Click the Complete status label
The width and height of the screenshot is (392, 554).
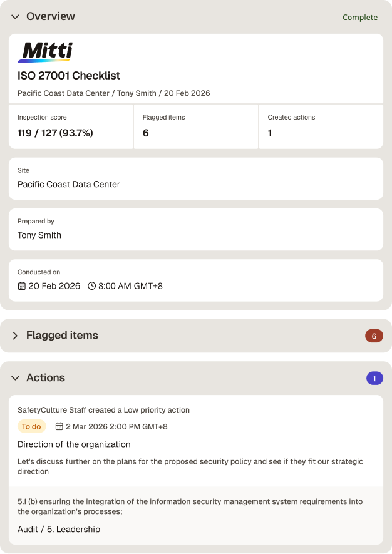360,17
